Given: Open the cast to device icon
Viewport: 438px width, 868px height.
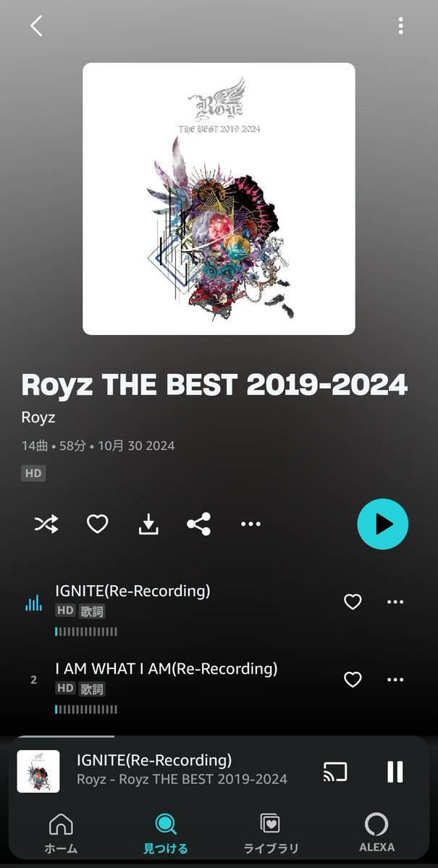Looking at the screenshot, I should coord(335,772).
